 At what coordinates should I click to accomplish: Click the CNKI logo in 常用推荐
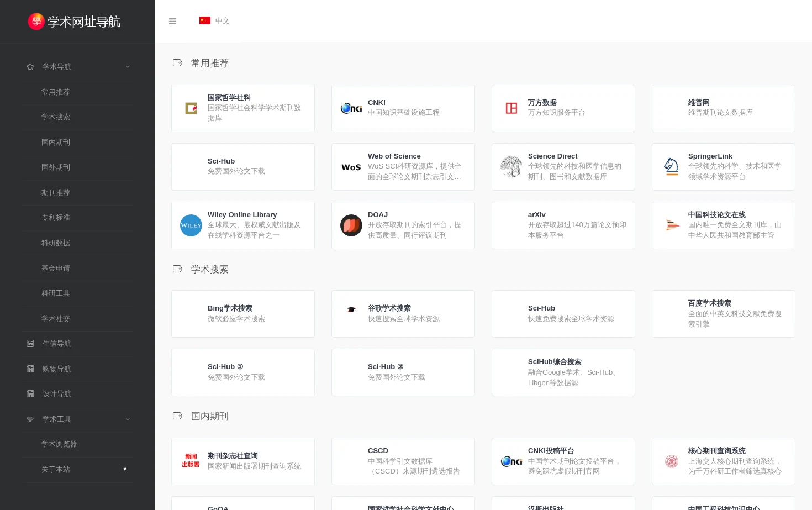pos(351,108)
